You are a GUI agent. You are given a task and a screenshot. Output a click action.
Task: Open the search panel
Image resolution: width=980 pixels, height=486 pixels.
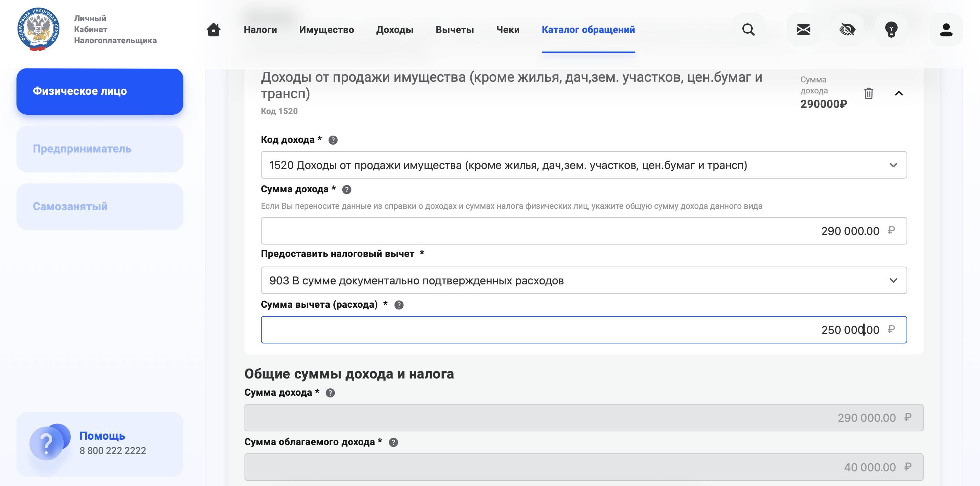[749, 29]
